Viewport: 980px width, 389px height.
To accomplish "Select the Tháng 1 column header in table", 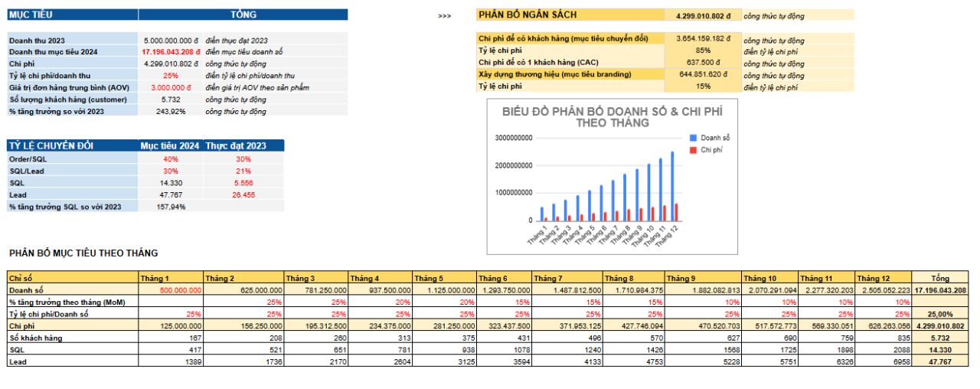I will [170, 278].
